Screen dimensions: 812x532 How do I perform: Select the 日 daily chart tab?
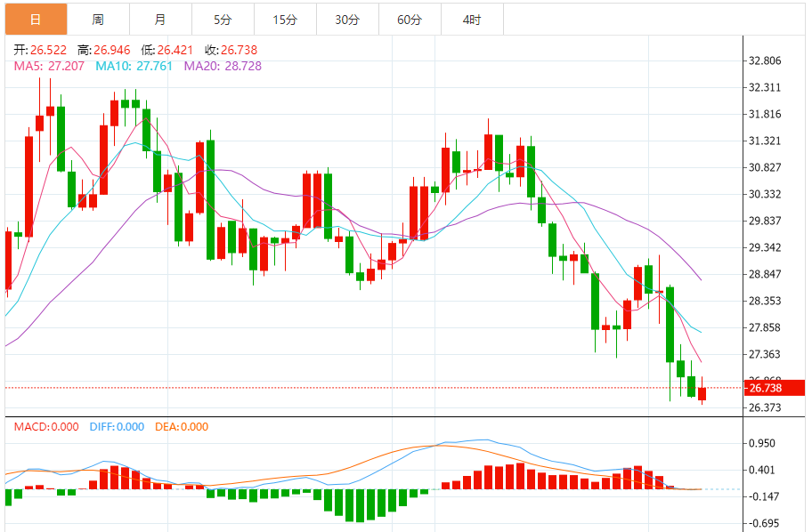[37, 20]
